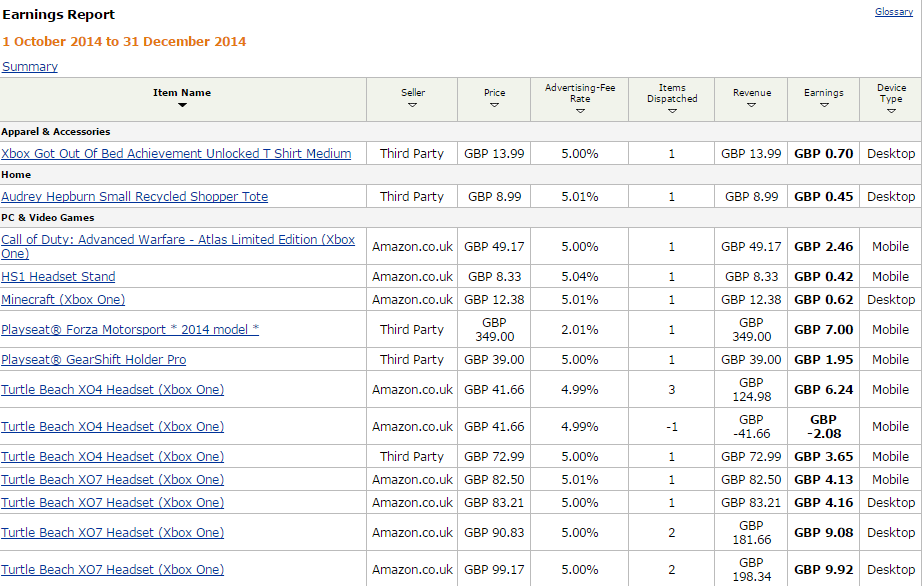
Task: Open Audrey Hepburn Small Recycled Shopper Tote
Action: 135,196
